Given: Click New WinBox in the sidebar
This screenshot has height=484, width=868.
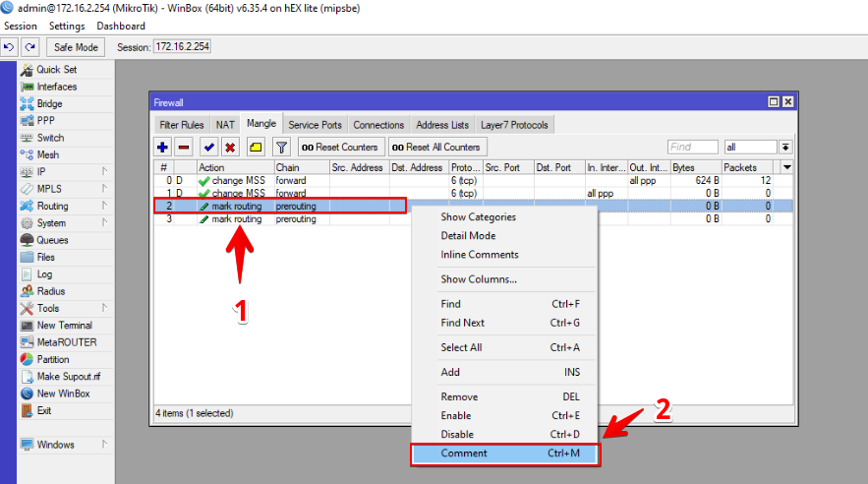Looking at the screenshot, I should [x=63, y=393].
